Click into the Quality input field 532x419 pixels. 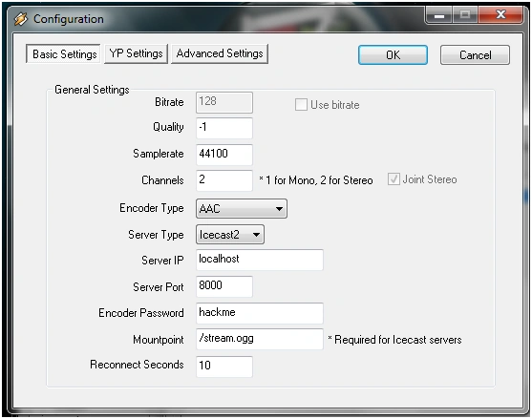224,128
